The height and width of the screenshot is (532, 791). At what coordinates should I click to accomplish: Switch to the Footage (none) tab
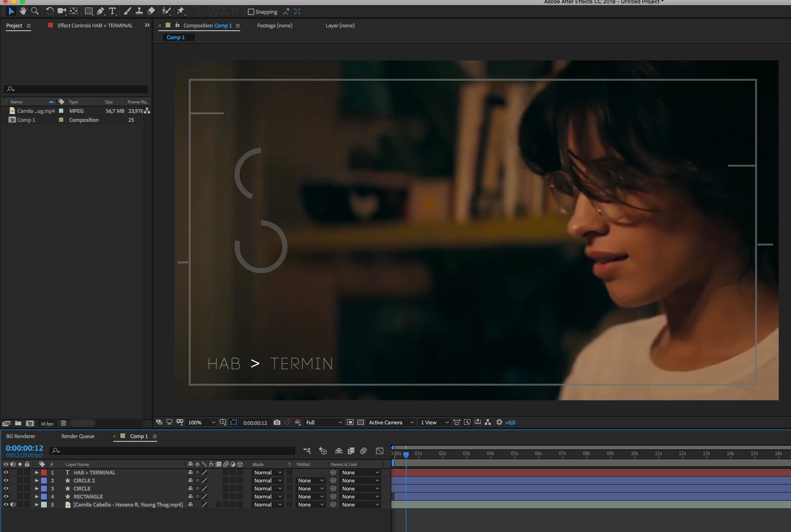click(275, 25)
